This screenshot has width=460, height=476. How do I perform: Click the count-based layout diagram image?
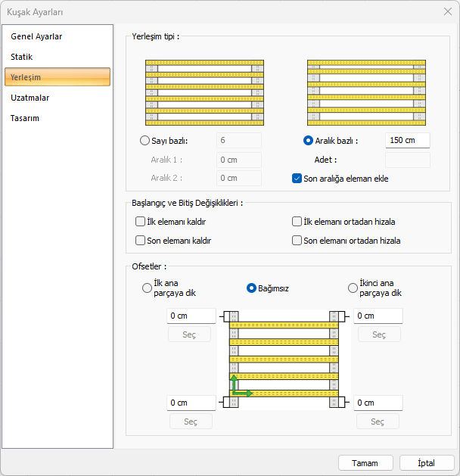tap(204, 92)
